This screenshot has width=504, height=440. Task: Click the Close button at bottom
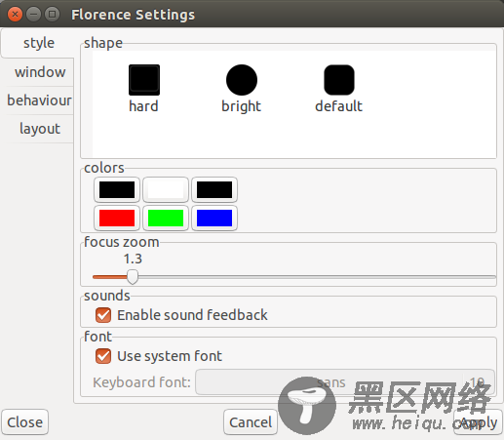tap(25, 422)
